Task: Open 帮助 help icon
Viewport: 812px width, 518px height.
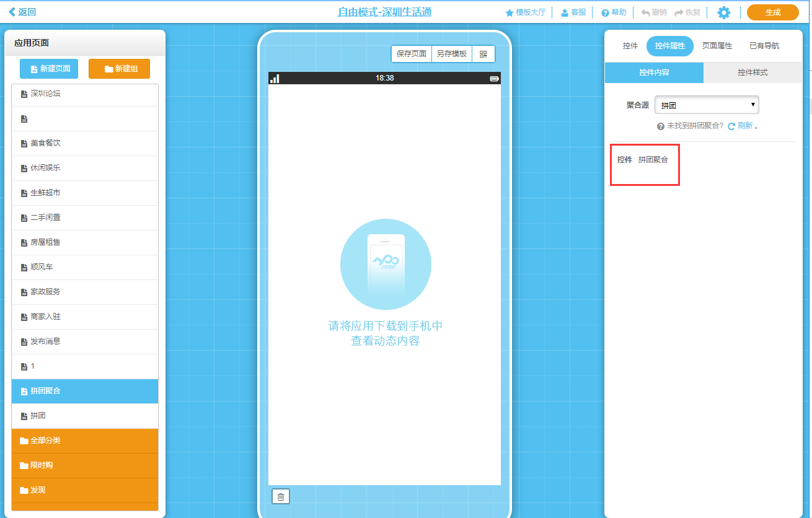Action: [614, 12]
